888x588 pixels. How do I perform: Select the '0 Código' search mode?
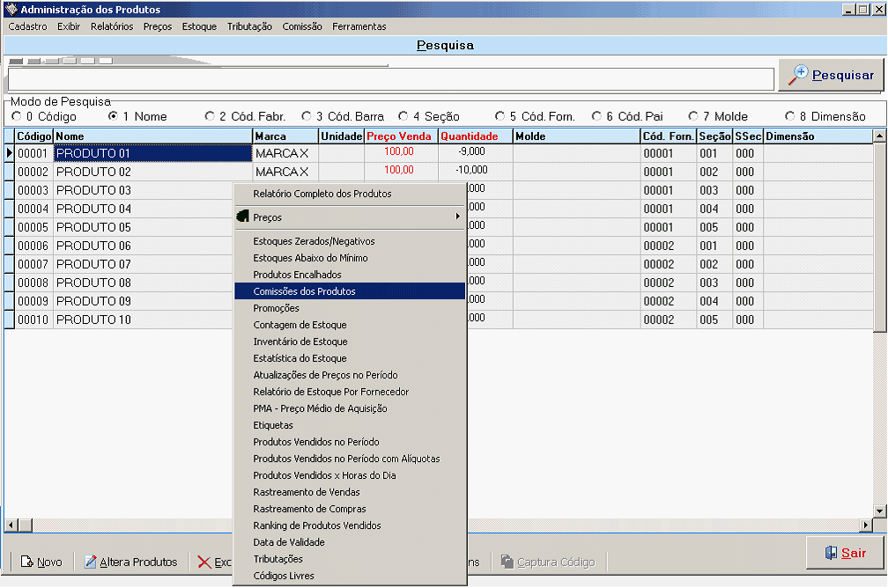tap(16, 116)
